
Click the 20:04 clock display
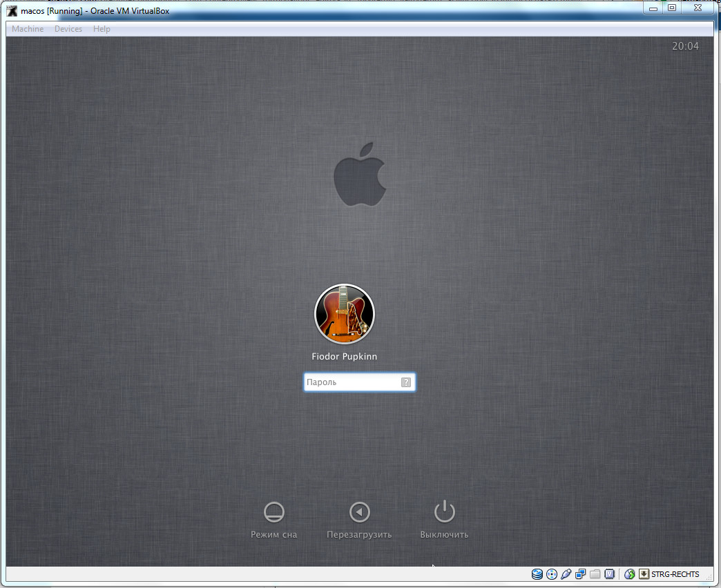[685, 46]
